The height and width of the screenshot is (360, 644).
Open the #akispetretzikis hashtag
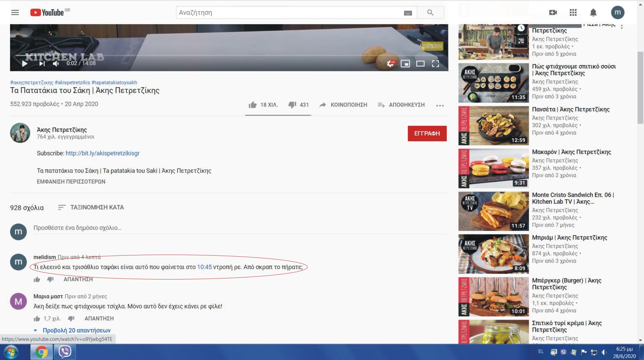coord(72,82)
